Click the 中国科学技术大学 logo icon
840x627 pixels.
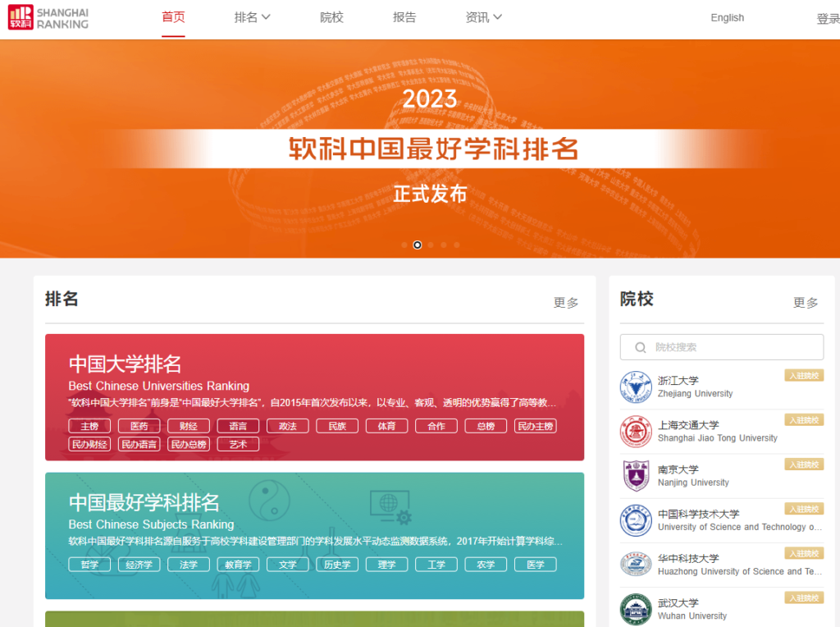click(636, 520)
